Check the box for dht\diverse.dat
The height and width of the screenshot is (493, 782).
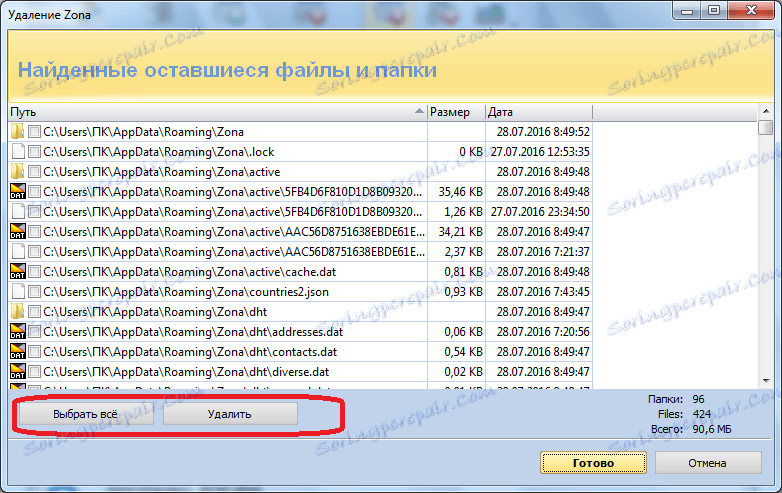[x=34, y=371]
